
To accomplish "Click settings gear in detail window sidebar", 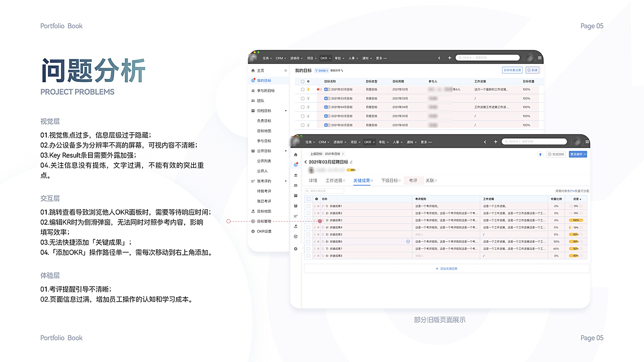I will coord(296,249).
